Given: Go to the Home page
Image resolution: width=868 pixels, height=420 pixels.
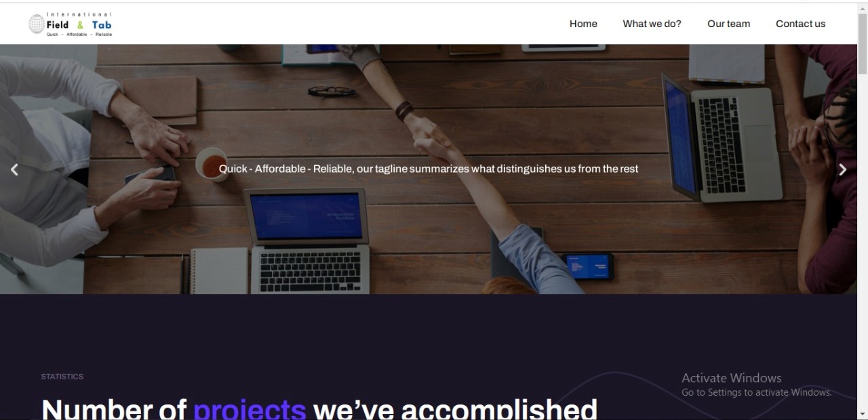Looking at the screenshot, I should [x=583, y=24].
